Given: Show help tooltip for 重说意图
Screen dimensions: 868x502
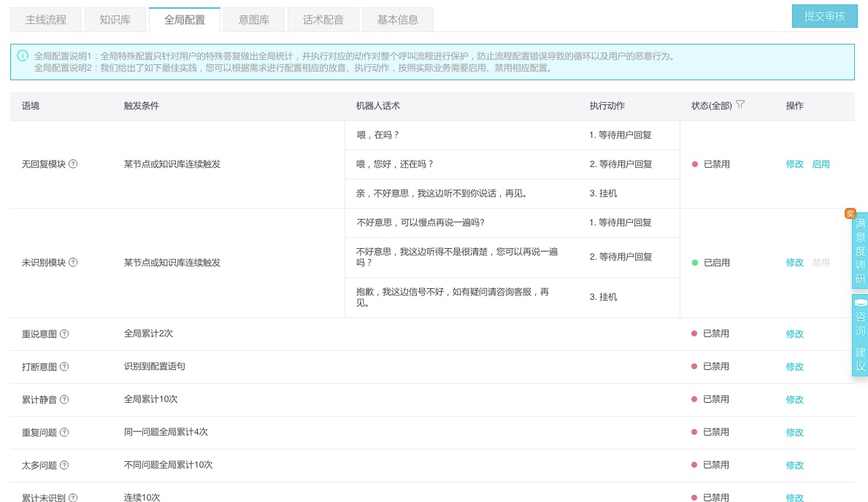Looking at the screenshot, I should 64,333.
